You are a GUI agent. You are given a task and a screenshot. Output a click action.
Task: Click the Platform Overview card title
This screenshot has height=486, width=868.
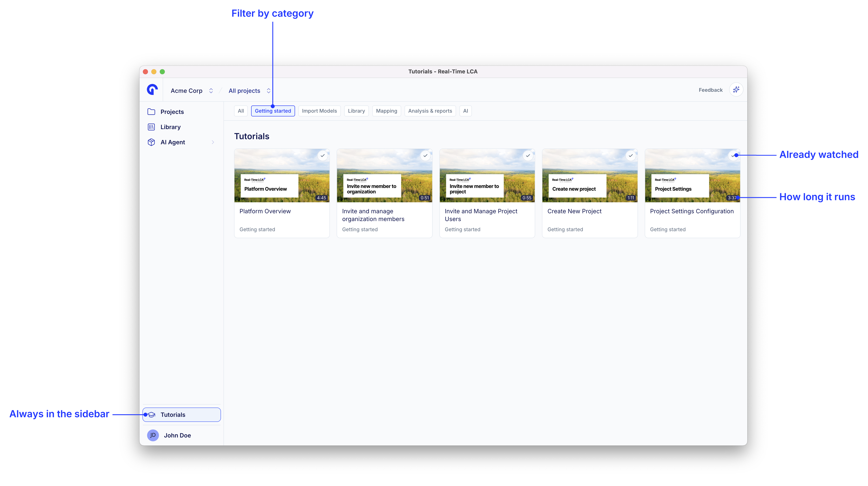coord(265,211)
